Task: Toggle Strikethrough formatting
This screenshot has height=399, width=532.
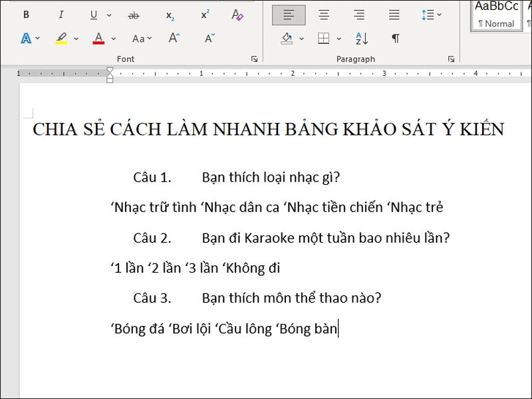Action: coord(134,15)
